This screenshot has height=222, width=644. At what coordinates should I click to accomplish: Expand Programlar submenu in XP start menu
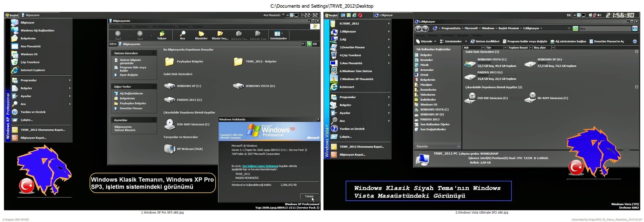pyautogui.click(x=41, y=80)
